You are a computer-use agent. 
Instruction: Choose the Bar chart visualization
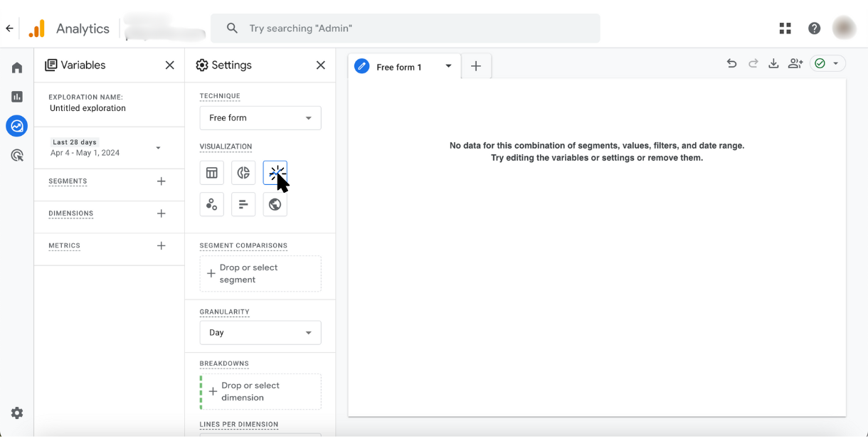(243, 205)
